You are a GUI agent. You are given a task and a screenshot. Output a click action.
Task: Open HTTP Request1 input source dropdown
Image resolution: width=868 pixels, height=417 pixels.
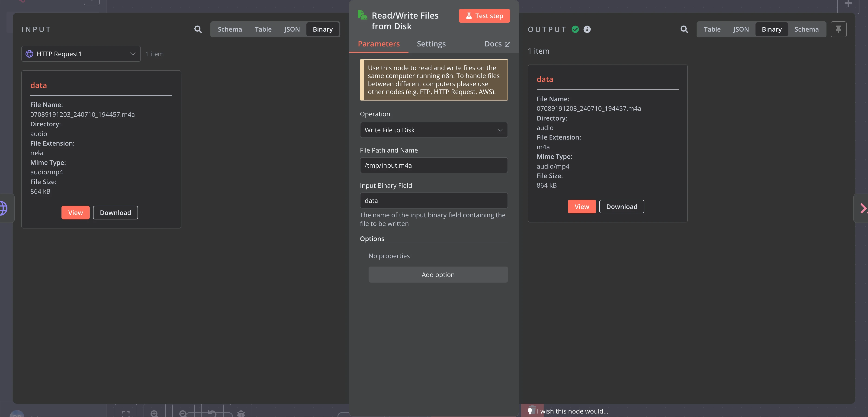[x=81, y=54]
